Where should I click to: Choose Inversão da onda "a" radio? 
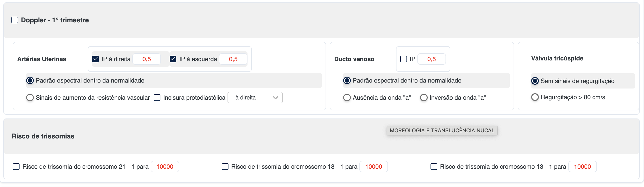pyautogui.click(x=424, y=98)
